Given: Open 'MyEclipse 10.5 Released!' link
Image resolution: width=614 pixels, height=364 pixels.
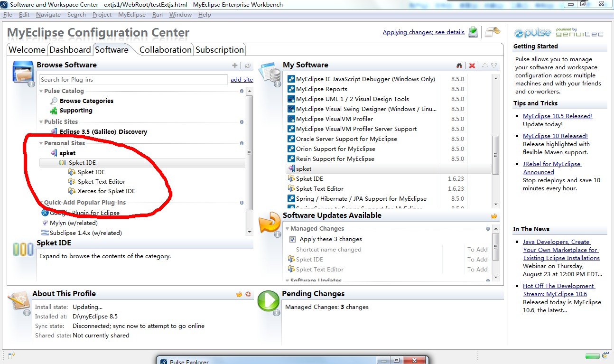Looking at the screenshot, I should [x=558, y=116].
